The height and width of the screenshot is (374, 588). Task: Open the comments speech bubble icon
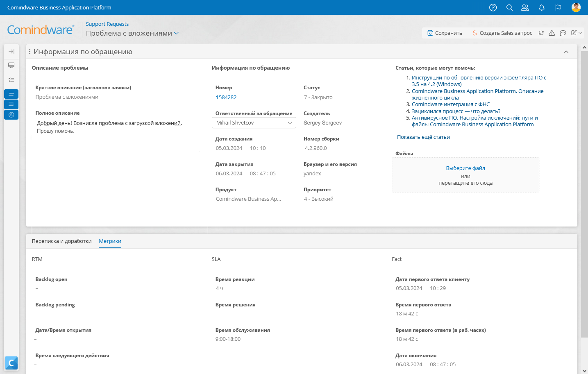click(563, 33)
